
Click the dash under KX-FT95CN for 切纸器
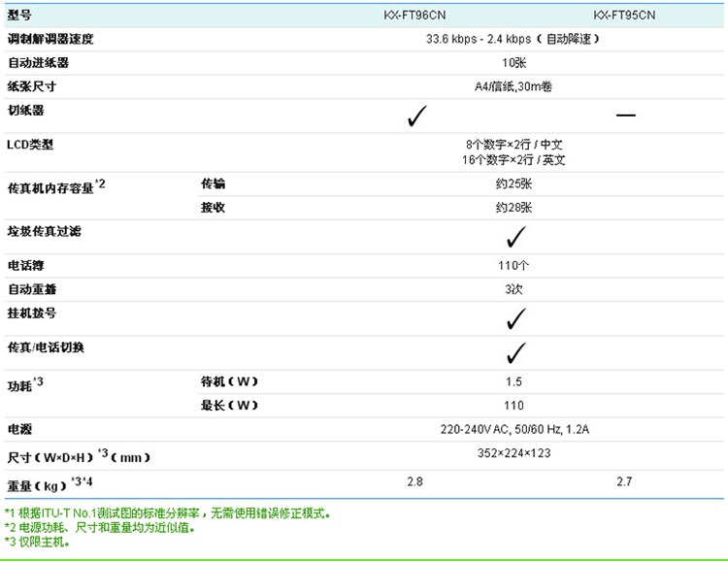(625, 115)
